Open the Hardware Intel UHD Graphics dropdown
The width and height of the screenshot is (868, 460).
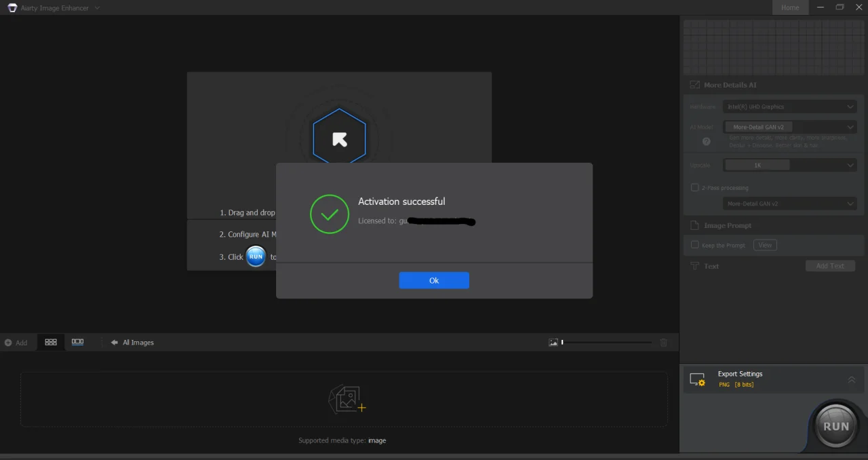tap(790, 107)
